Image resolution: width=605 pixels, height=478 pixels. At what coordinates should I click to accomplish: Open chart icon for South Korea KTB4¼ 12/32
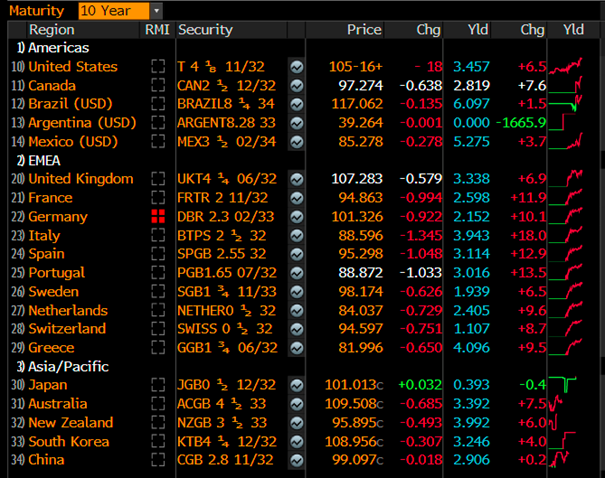pyautogui.click(x=296, y=442)
